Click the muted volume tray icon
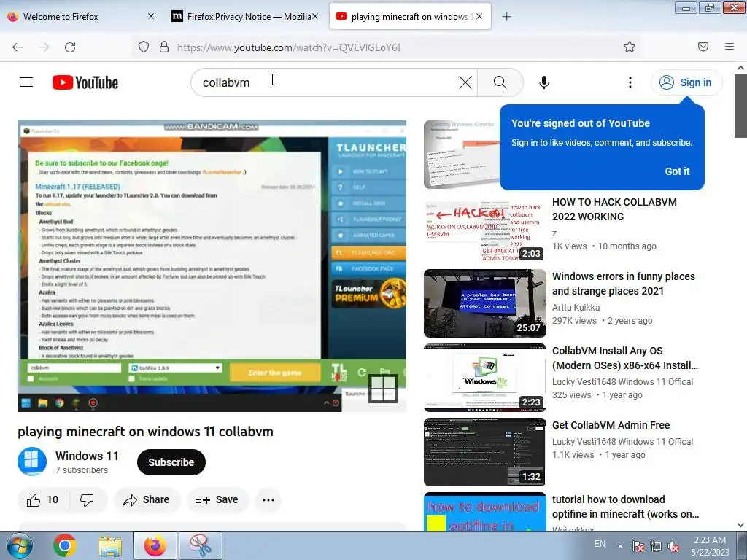The width and height of the screenshot is (747, 560). 673,546
